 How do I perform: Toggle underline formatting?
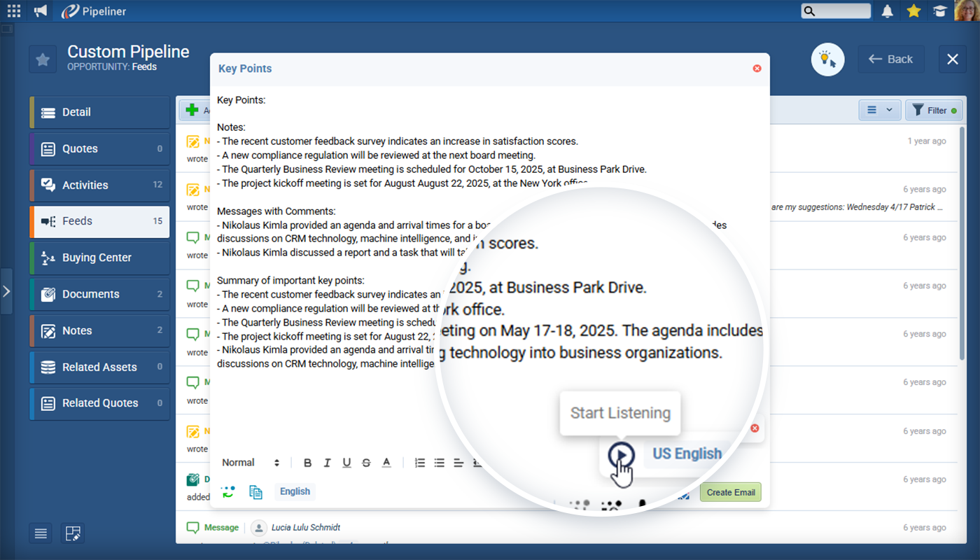point(346,463)
